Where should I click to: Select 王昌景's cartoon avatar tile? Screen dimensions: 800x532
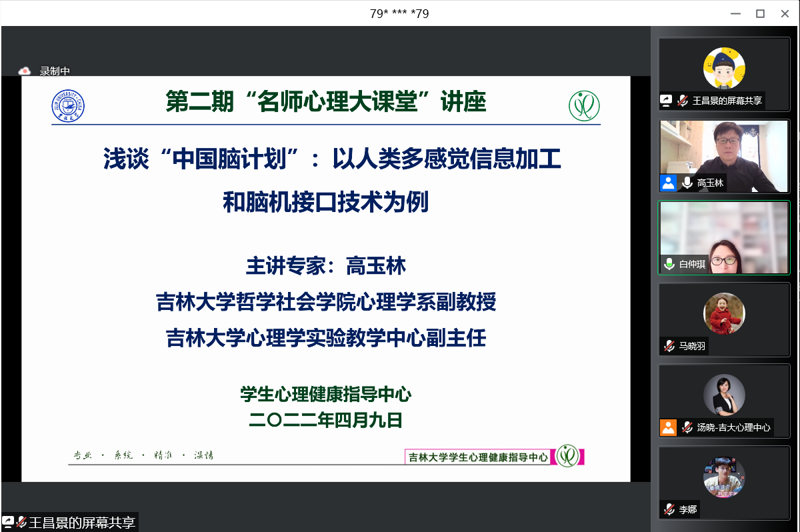click(x=724, y=67)
